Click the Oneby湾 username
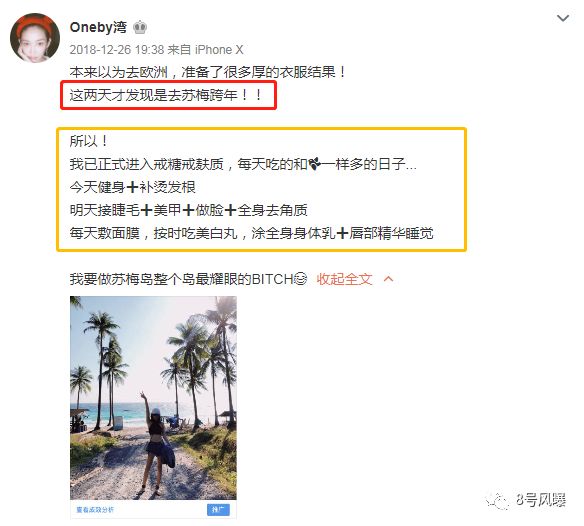The width and height of the screenshot is (584, 526). tap(98, 27)
